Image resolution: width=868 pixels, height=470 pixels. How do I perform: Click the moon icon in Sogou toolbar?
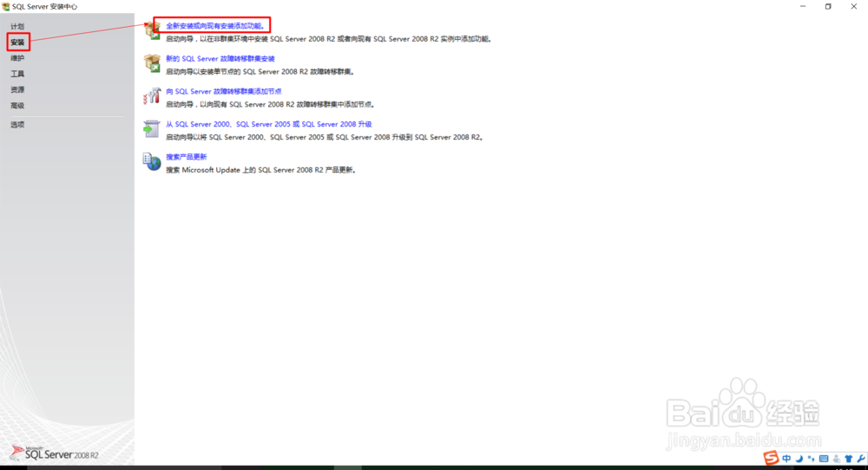coord(799,459)
